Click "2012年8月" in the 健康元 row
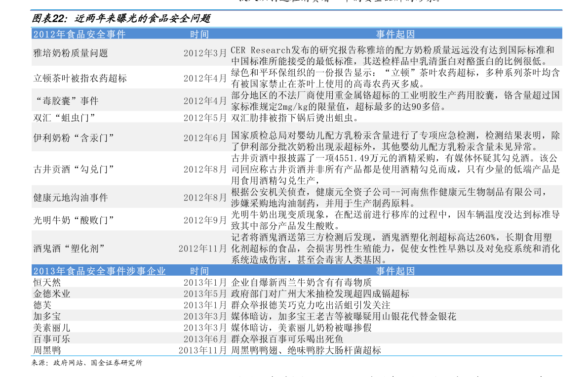 [205, 198]
